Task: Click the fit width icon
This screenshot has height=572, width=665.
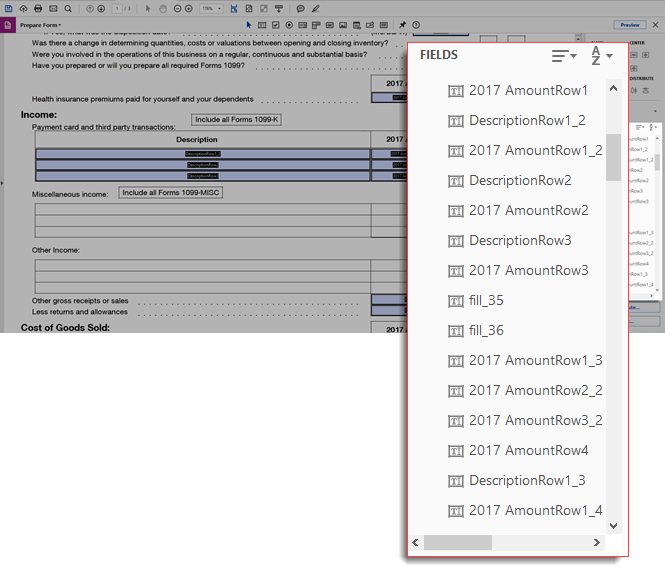Action: 234,8
